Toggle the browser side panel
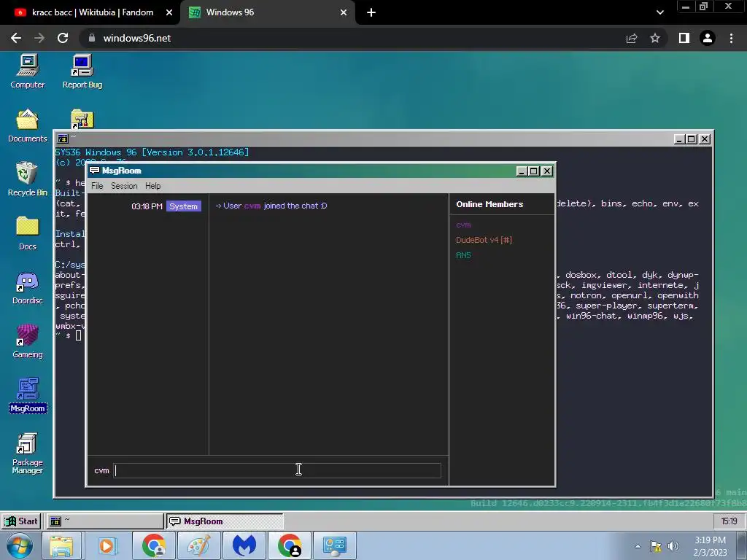 point(684,38)
